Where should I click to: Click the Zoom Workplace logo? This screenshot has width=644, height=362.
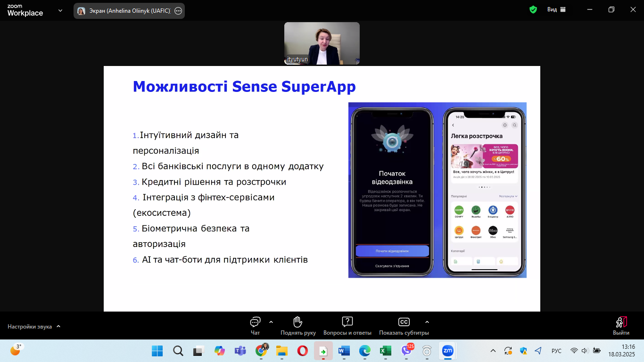point(25,10)
